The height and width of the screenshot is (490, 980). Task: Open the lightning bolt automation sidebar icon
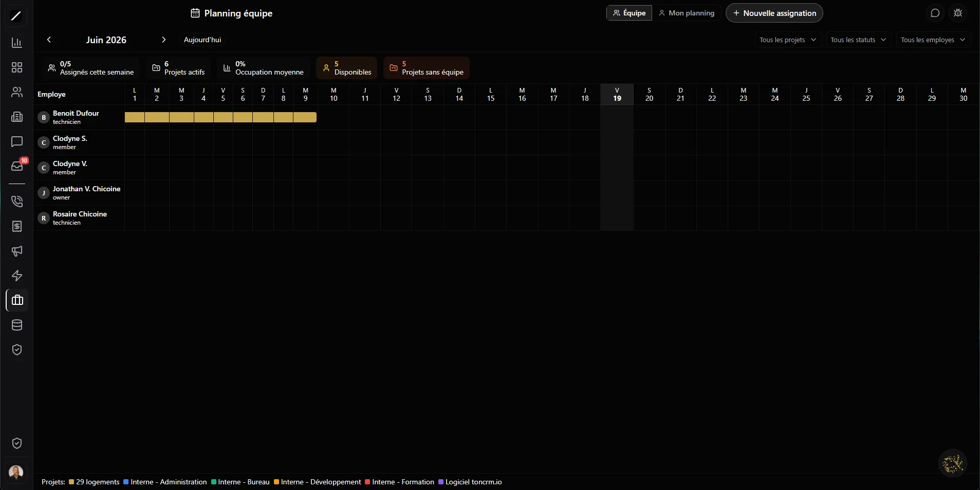[x=17, y=276]
